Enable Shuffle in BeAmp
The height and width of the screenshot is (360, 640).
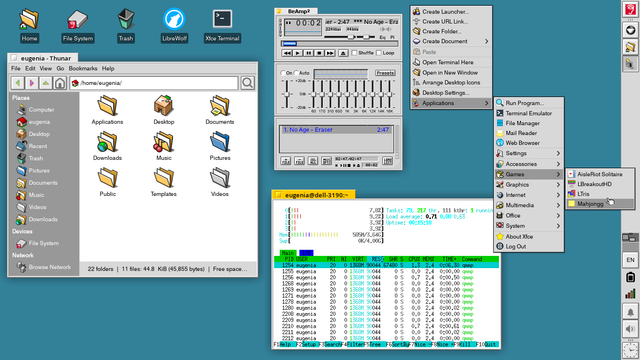click(362, 53)
